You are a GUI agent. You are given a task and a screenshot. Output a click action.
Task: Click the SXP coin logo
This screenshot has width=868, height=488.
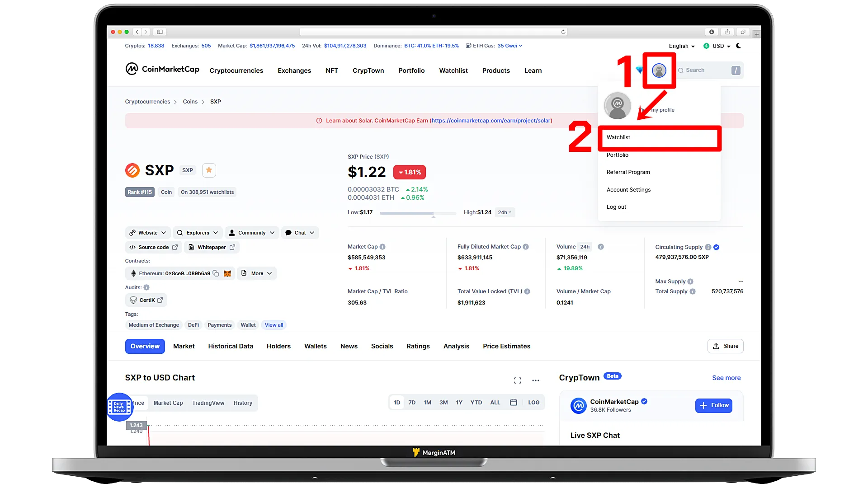pos(132,170)
